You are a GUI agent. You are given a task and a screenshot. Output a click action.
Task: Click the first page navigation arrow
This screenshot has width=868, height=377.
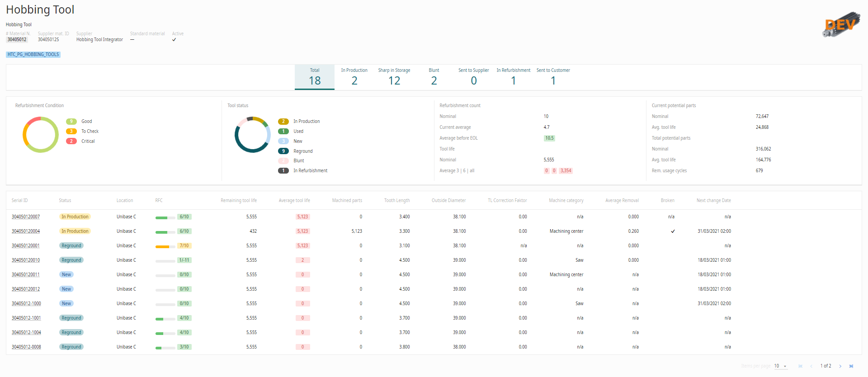coord(800,366)
